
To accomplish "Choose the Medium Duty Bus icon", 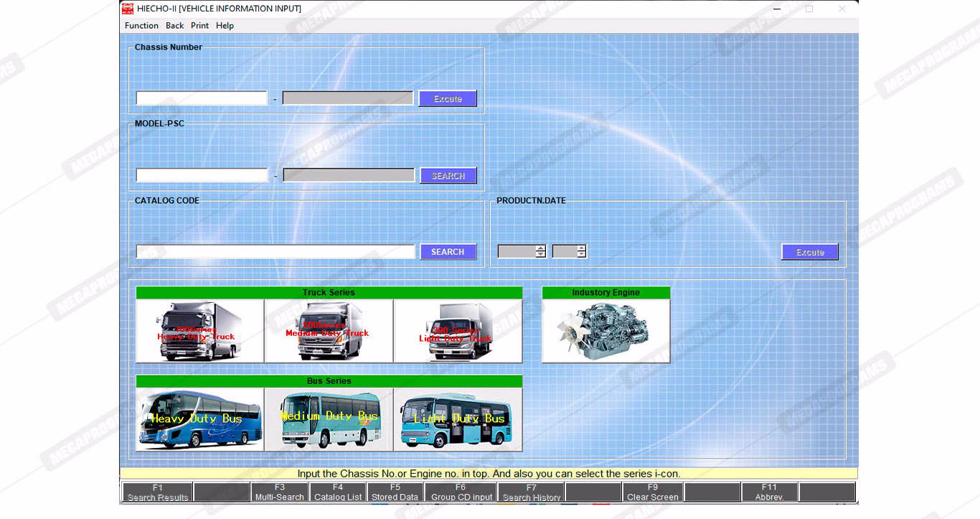I will click(329, 420).
